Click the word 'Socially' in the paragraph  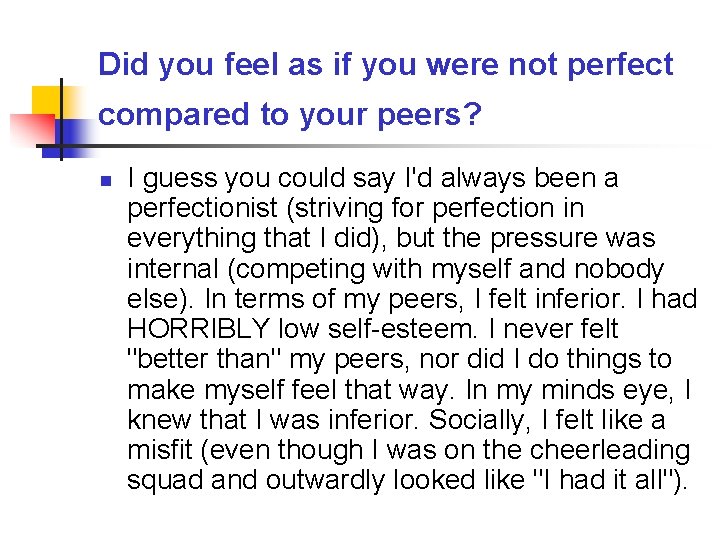click(477, 420)
